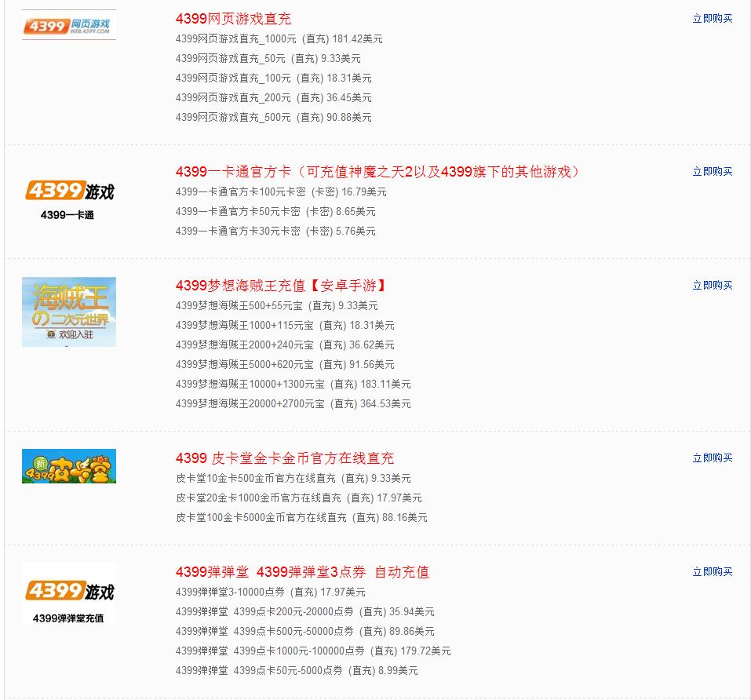
Task: Select 4399网页游戏直充_50元 at 9.33美元
Action: (268, 58)
